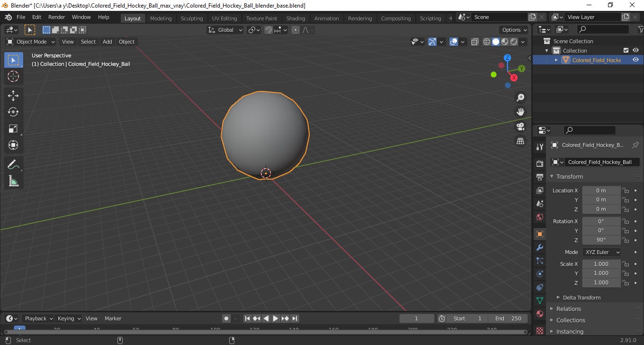
Task: Collapse the Collection tree node
Action: 547,50
